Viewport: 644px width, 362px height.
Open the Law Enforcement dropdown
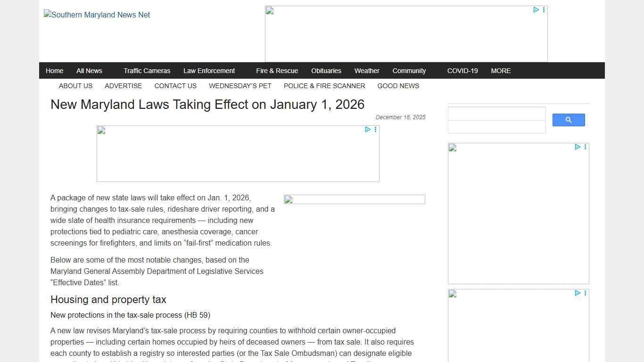tap(209, 71)
